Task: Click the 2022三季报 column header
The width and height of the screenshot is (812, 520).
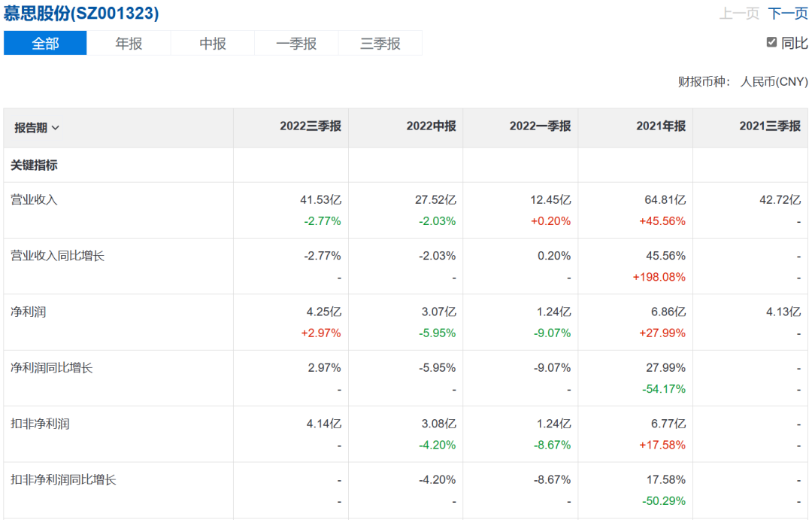Action: point(311,126)
